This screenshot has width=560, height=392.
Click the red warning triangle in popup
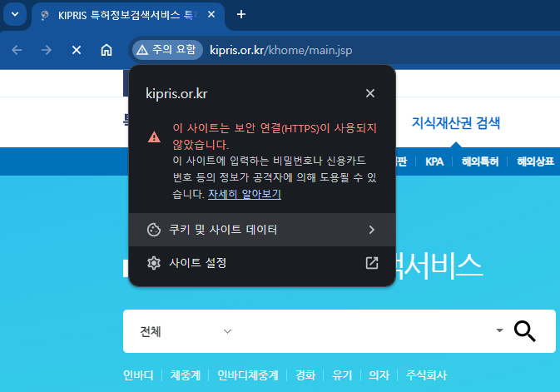[154, 136]
